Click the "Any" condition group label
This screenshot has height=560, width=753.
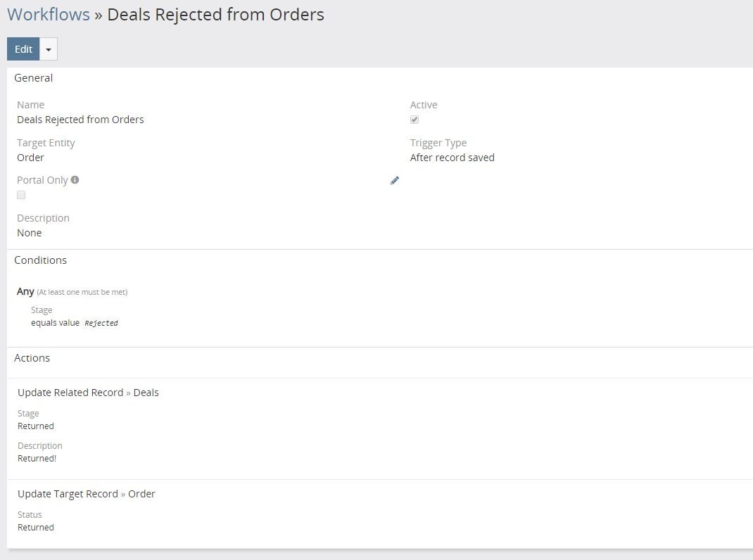(25, 291)
